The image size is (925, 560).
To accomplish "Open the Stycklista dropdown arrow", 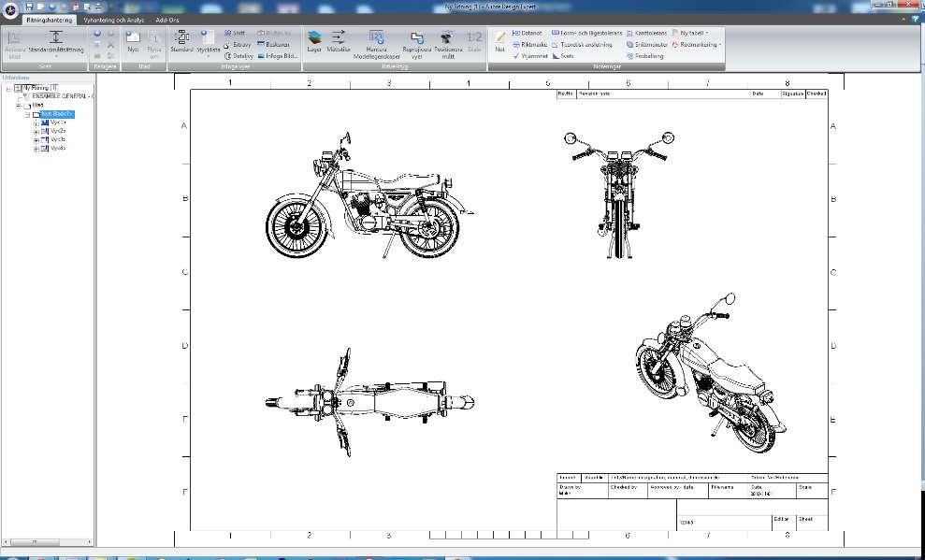I will [x=209, y=57].
